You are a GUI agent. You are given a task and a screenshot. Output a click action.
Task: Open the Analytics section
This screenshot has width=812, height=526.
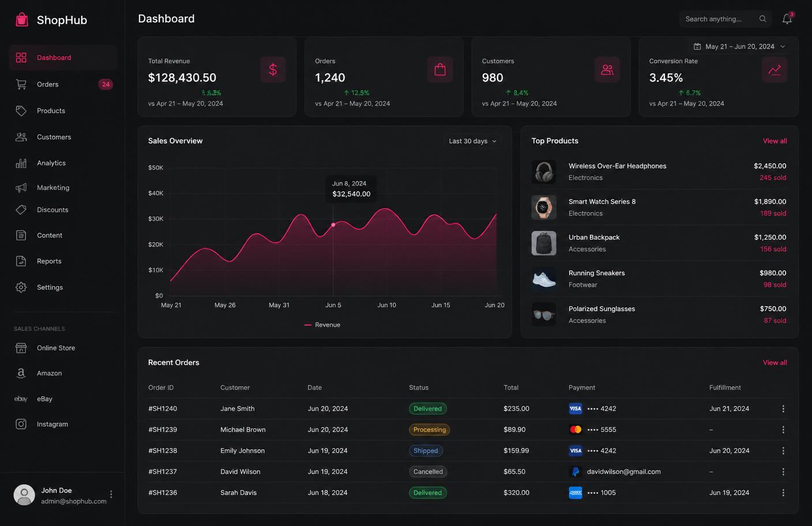63,163
